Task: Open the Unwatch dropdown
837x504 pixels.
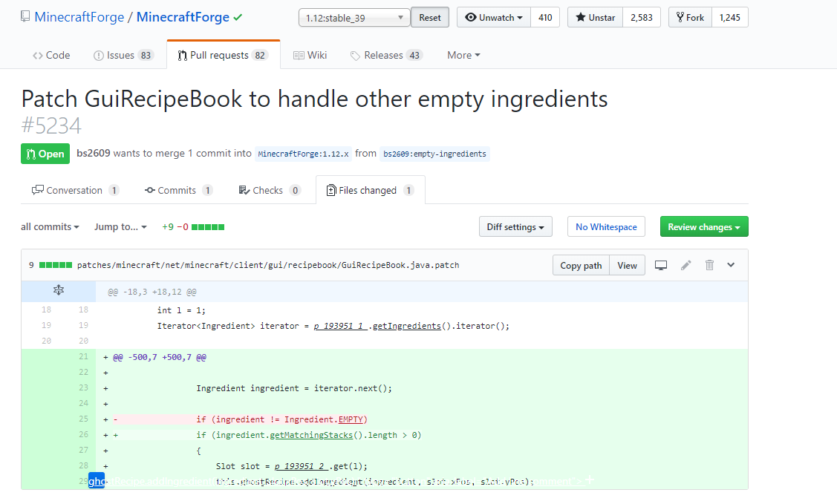Action: tap(494, 18)
